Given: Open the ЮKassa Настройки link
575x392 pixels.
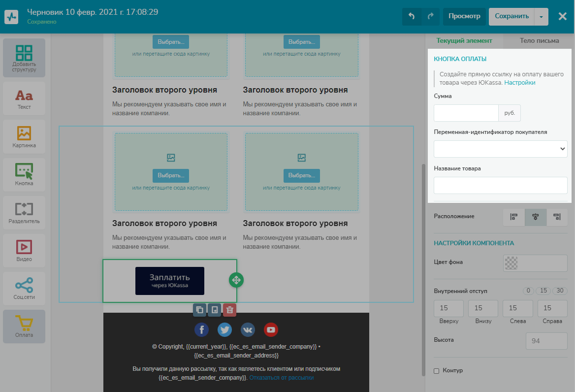Looking at the screenshot, I should (x=520, y=83).
